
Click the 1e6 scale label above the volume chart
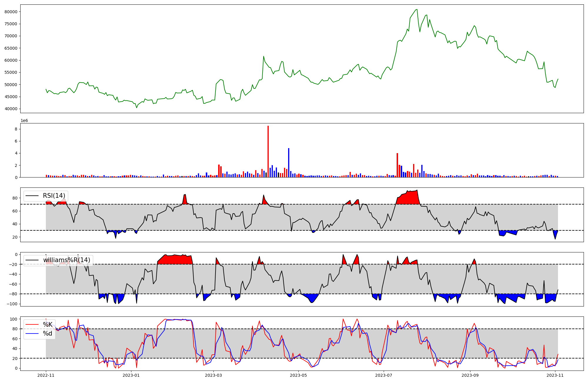(24, 120)
